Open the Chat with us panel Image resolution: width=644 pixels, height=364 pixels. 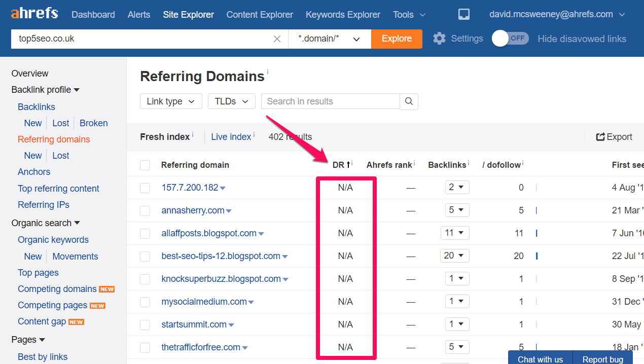click(540, 358)
